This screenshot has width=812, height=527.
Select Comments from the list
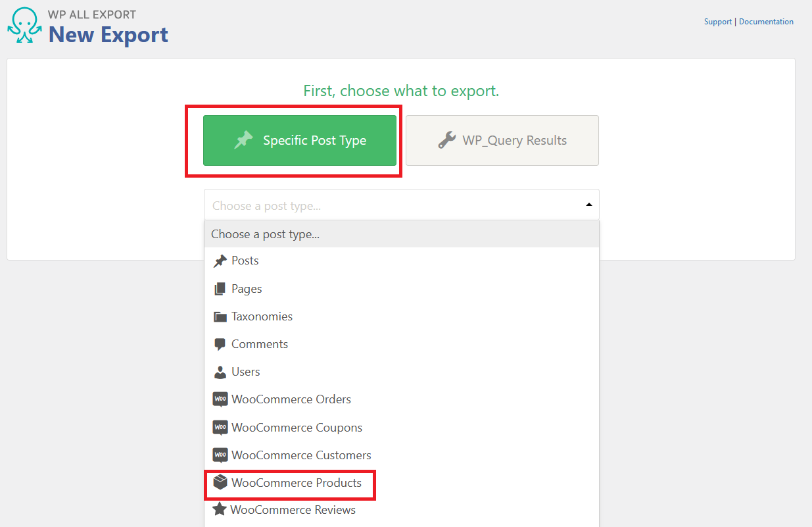(x=402, y=344)
